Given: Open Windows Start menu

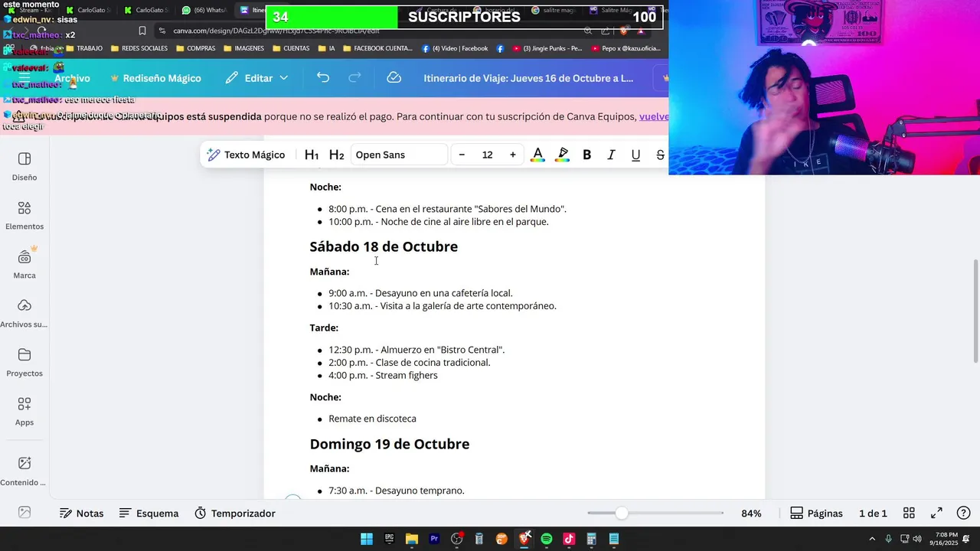Looking at the screenshot, I should pyautogui.click(x=367, y=539).
